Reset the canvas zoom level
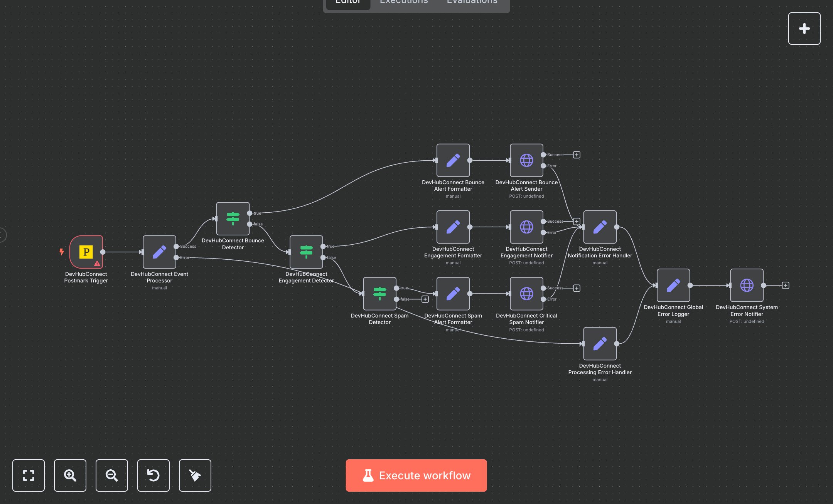833x504 pixels. pos(153,475)
